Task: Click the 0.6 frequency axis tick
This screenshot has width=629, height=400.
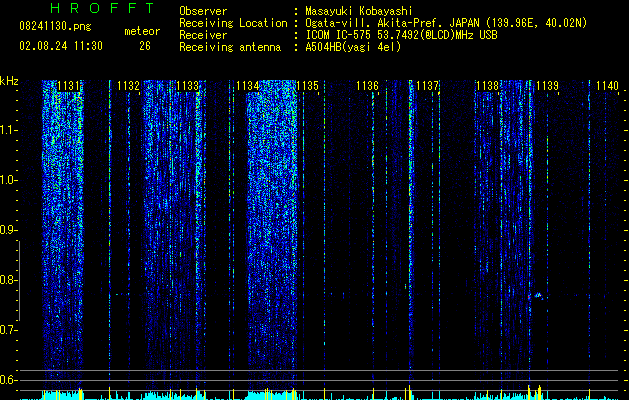Action: coord(8,380)
